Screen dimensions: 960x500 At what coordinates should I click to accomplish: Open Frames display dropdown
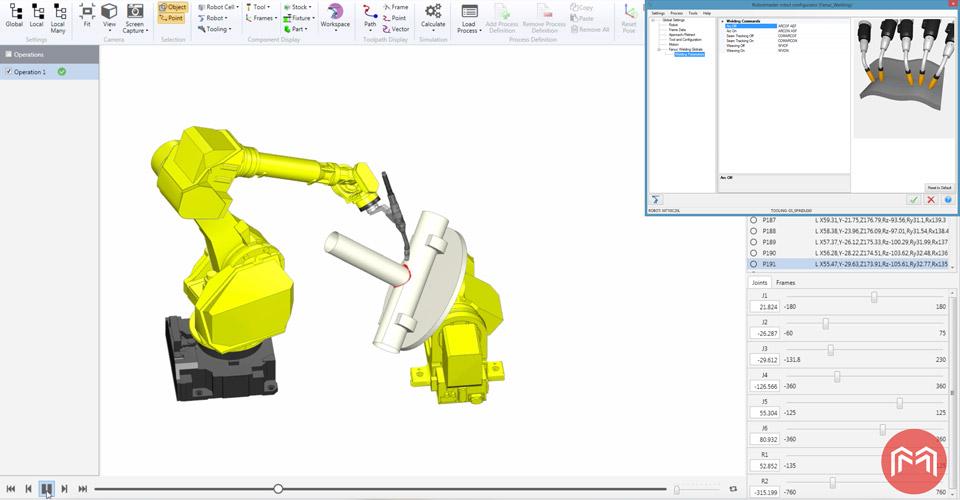click(x=261, y=18)
